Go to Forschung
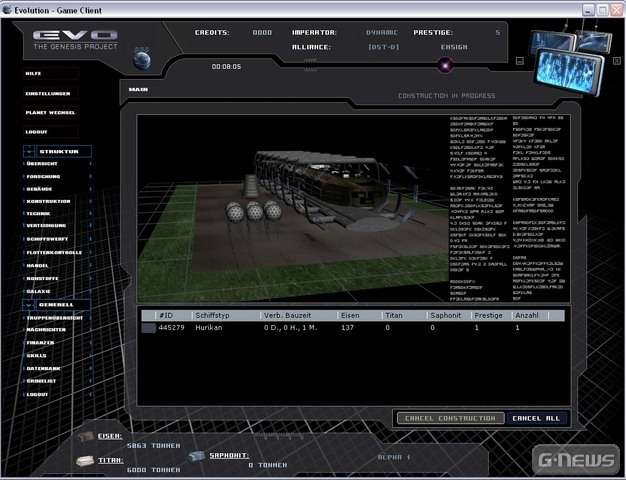The width and height of the screenshot is (626, 480). [x=43, y=177]
